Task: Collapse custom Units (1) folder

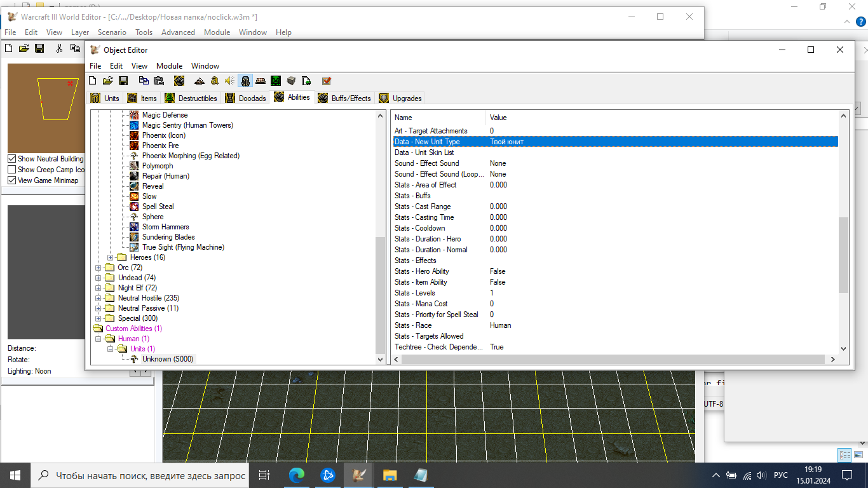Action: 111,349
